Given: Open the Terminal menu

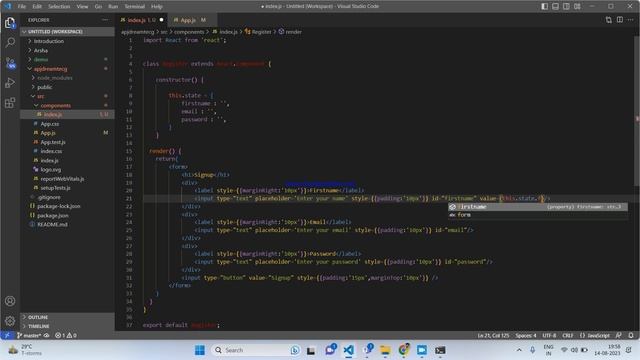Looking at the screenshot, I should click(x=134, y=6).
